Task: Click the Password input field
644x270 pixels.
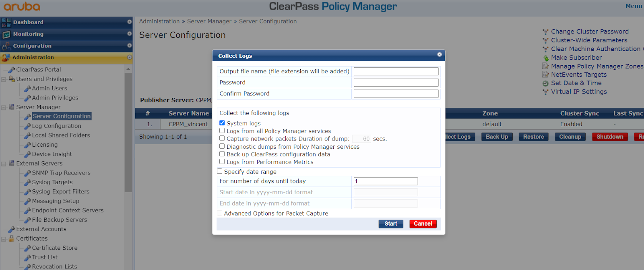Action: [396, 83]
